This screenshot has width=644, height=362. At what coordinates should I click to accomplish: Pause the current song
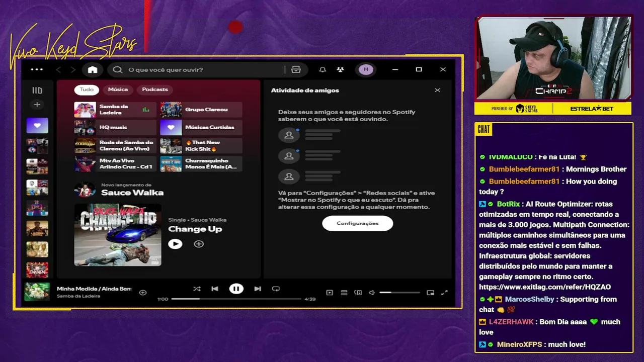tap(236, 289)
